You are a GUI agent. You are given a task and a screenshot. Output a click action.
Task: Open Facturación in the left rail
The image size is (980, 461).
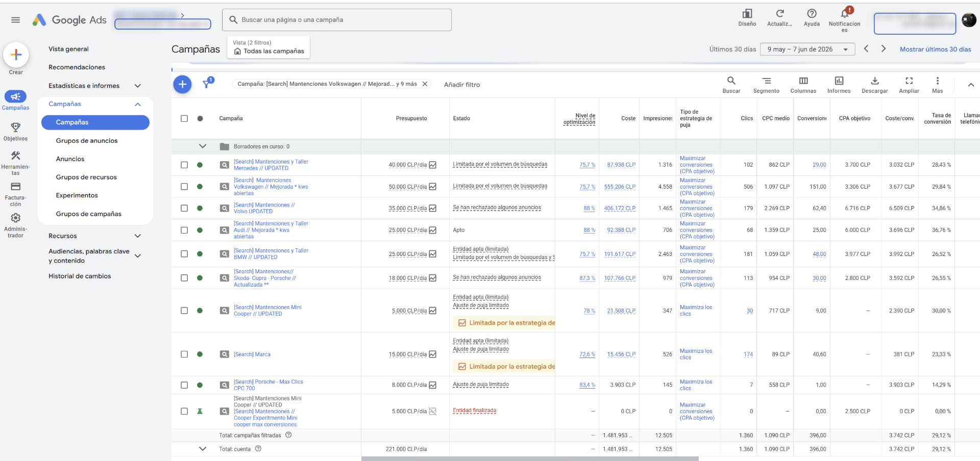pyautogui.click(x=15, y=194)
